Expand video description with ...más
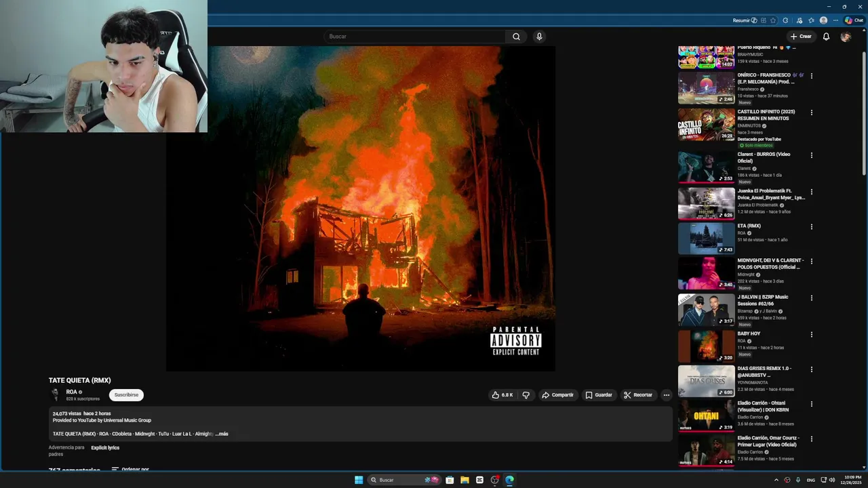Image resolution: width=868 pixels, height=488 pixels. click(x=222, y=434)
